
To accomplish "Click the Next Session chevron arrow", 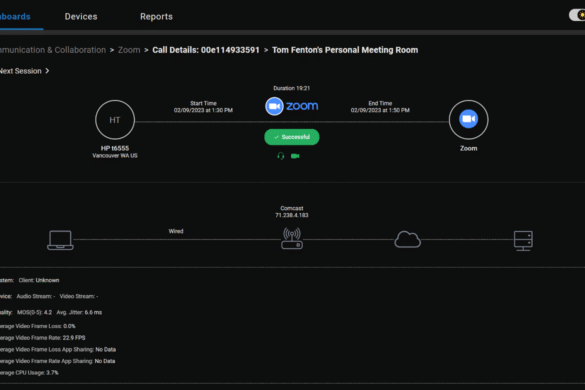I will (47, 71).
